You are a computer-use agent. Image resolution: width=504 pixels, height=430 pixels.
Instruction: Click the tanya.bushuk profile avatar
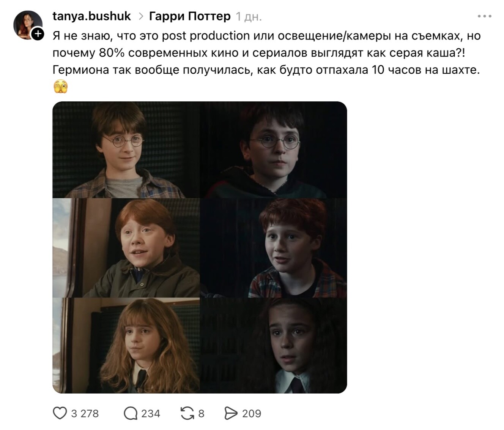point(27,24)
